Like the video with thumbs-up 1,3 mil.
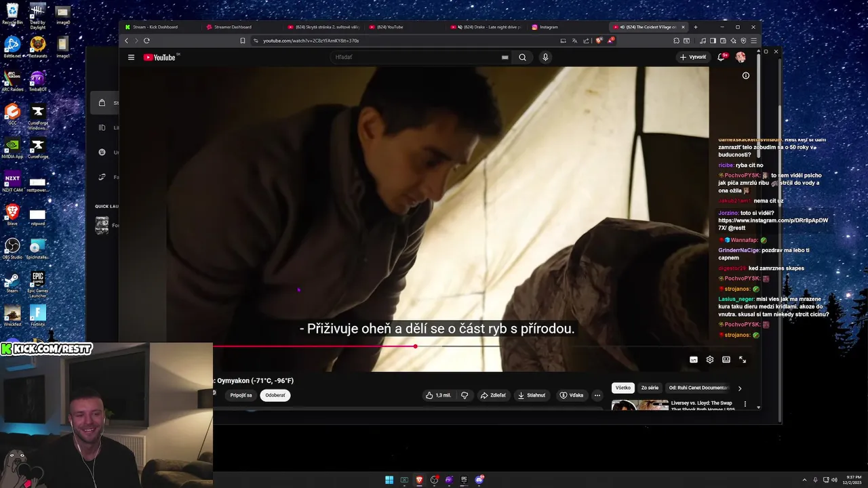 click(438, 395)
